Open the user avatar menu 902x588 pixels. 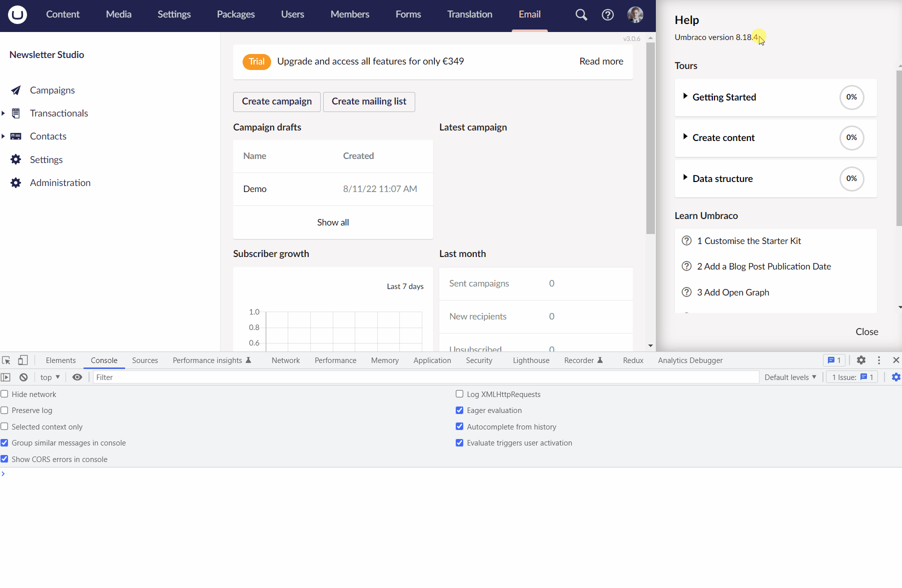point(635,14)
